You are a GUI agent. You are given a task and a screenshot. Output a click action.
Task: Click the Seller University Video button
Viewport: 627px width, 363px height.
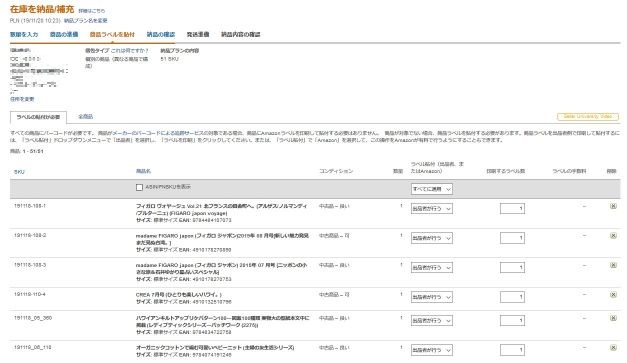pyautogui.click(x=588, y=116)
